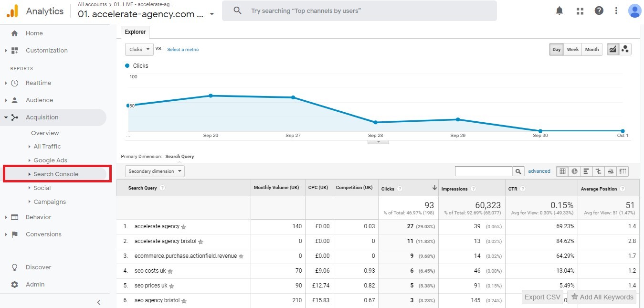Open the three-dot more options menu
The image size is (644, 308).
[616, 11]
